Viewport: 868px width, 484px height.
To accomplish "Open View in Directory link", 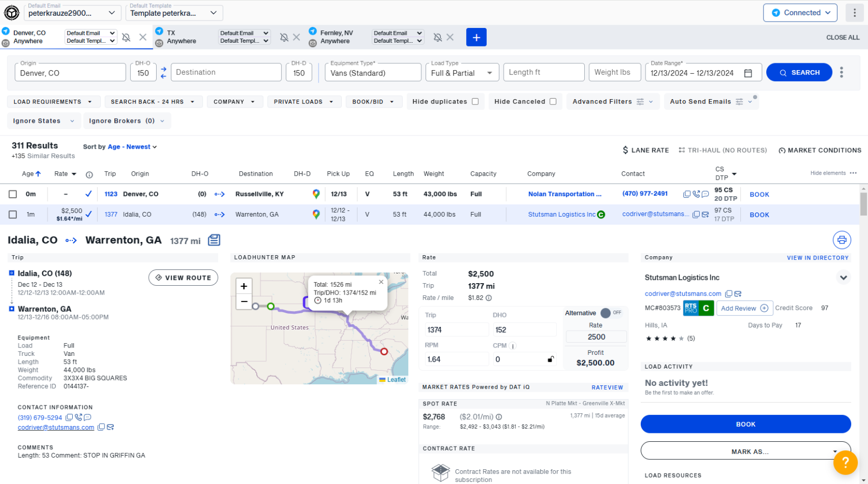I will pyautogui.click(x=817, y=258).
